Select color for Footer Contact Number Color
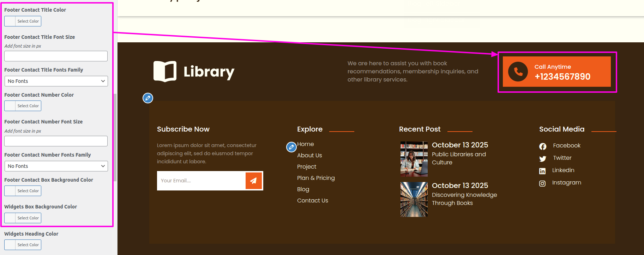This screenshot has height=255, width=644. [23, 106]
